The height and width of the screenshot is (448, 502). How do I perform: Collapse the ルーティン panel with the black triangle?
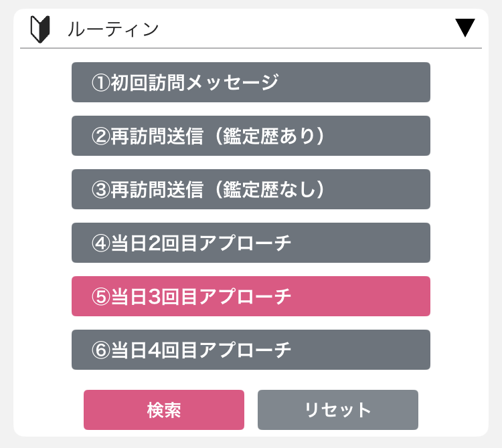465,28
